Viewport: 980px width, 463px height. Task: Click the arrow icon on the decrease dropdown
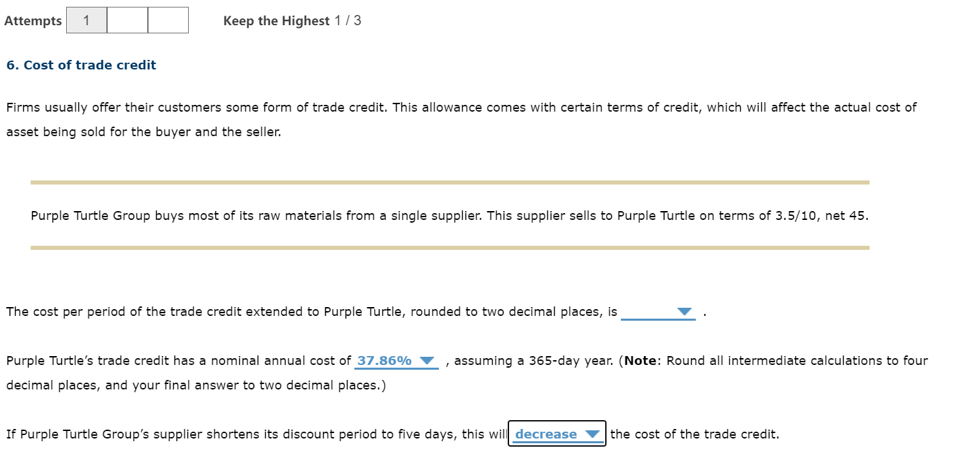click(592, 434)
